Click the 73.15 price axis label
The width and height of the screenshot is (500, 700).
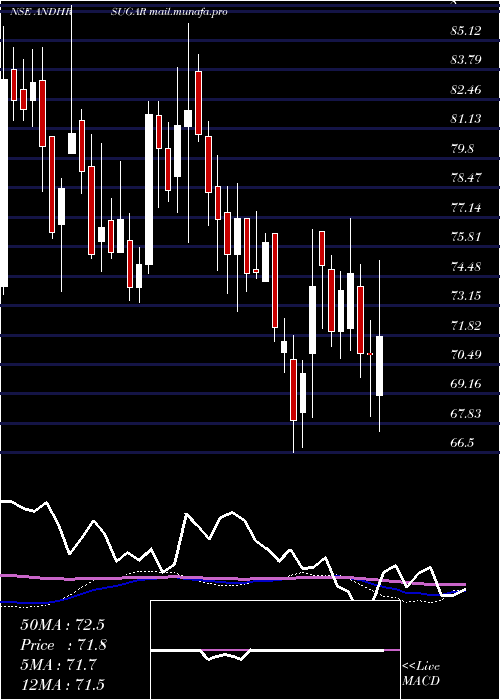click(x=467, y=296)
